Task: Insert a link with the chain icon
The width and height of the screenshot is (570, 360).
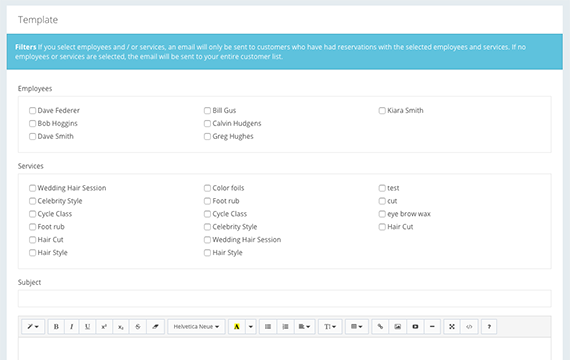Action: coord(380,327)
